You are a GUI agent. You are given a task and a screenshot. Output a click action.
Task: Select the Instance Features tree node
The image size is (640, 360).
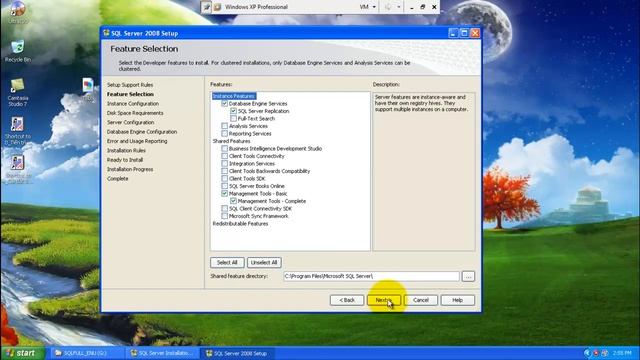point(234,96)
